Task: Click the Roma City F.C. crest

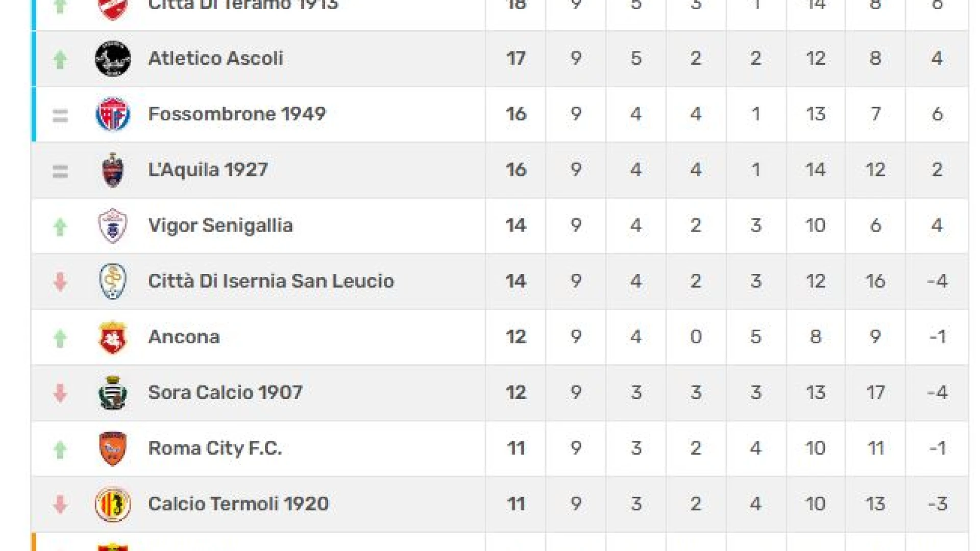Action: [x=113, y=448]
